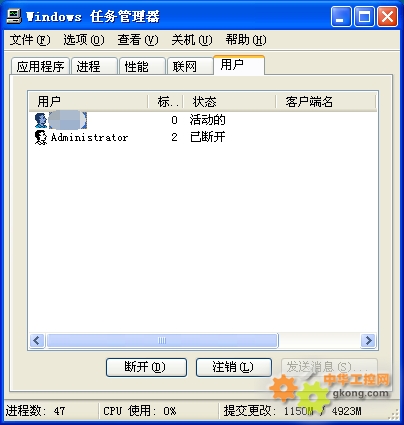Click the active user's blue avatar icon
404x425 pixels.
(x=41, y=120)
